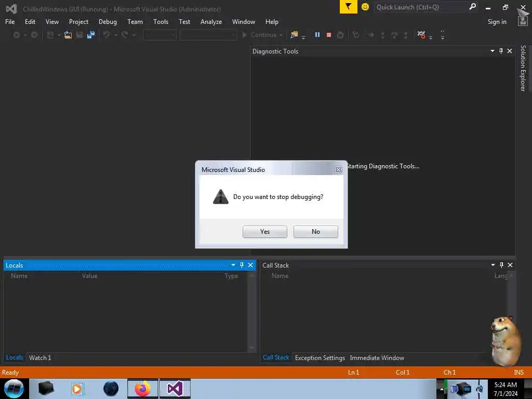Open the toolbar options overflow dropdown
The image size is (532, 399).
coord(443,35)
